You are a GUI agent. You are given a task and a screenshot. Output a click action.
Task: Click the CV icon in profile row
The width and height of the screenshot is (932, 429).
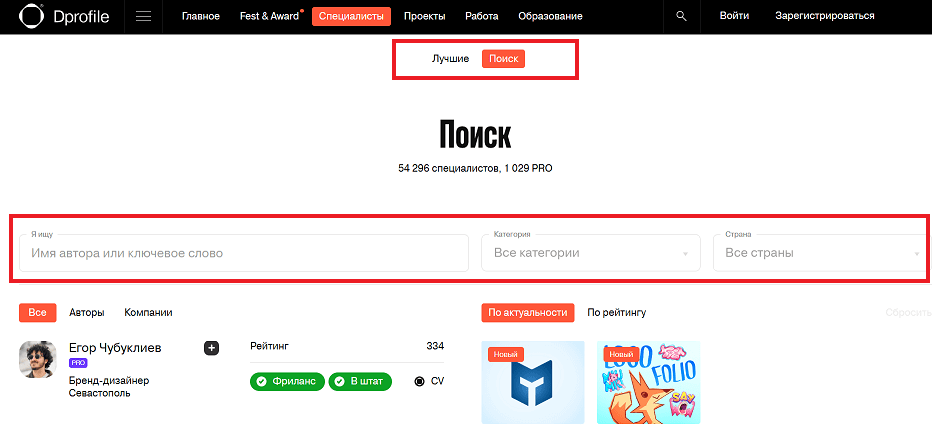(x=419, y=381)
